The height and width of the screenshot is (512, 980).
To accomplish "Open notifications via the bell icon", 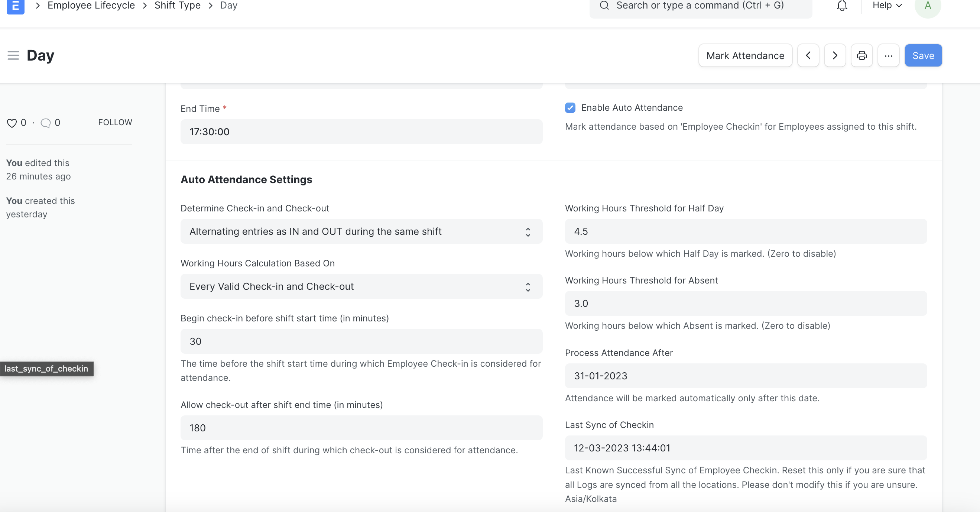I will (841, 6).
